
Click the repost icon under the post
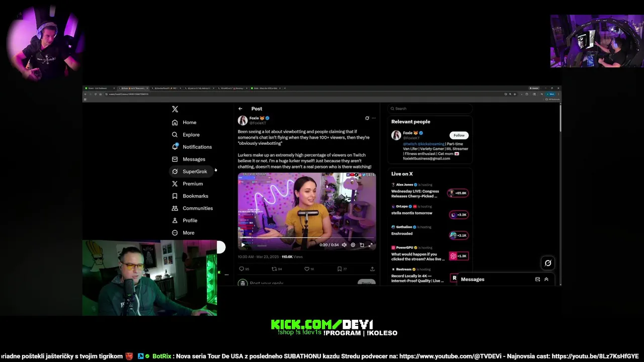click(274, 269)
